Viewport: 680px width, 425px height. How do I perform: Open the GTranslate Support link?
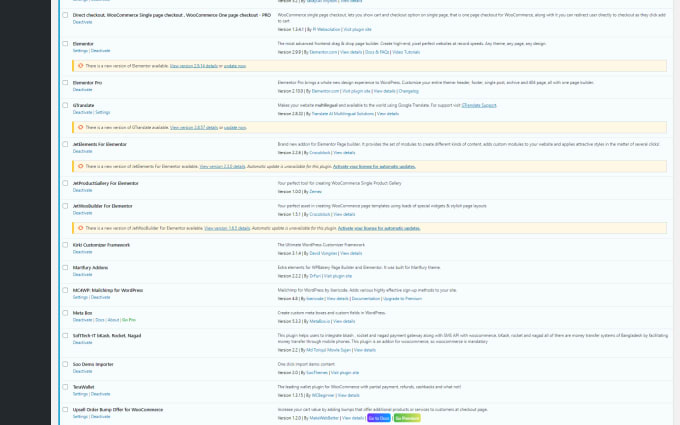click(x=479, y=105)
